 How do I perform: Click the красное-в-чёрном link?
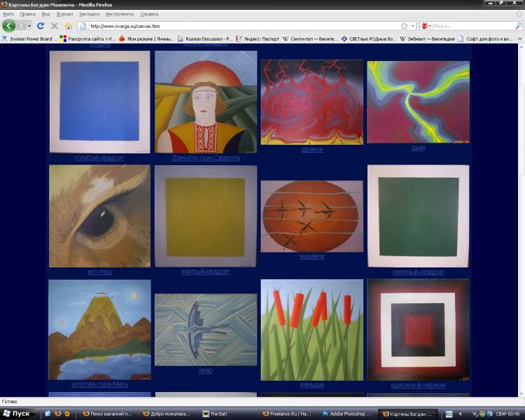coord(418,385)
